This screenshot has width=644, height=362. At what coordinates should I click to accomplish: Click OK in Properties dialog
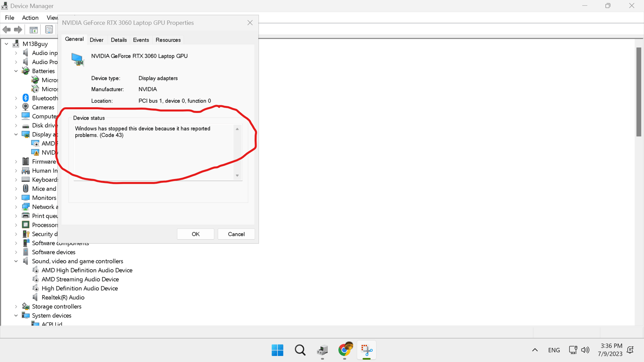196,234
